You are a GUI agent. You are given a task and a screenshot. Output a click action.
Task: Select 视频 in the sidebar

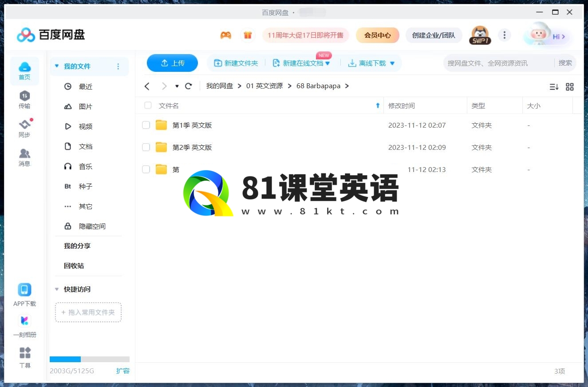tap(86, 127)
